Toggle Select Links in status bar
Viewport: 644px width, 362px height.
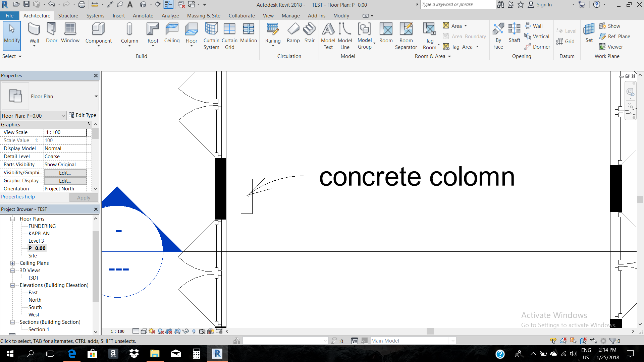tap(553, 341)
